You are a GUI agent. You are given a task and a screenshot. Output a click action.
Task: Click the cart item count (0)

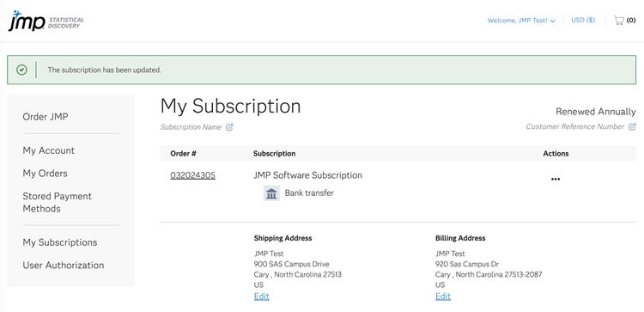click(x=631, y=20)
